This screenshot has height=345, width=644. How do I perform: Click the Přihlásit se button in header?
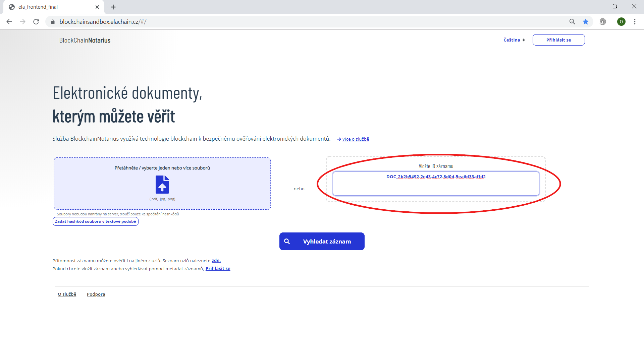pos(558,40)
